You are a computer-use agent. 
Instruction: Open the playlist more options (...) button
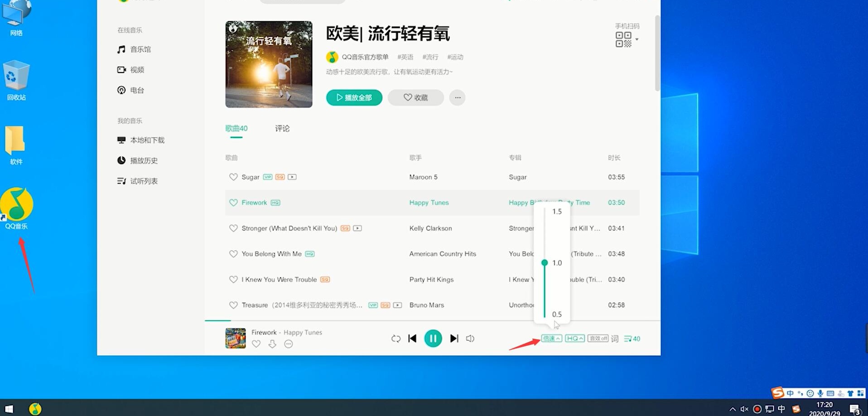click(x=457, y=97)
